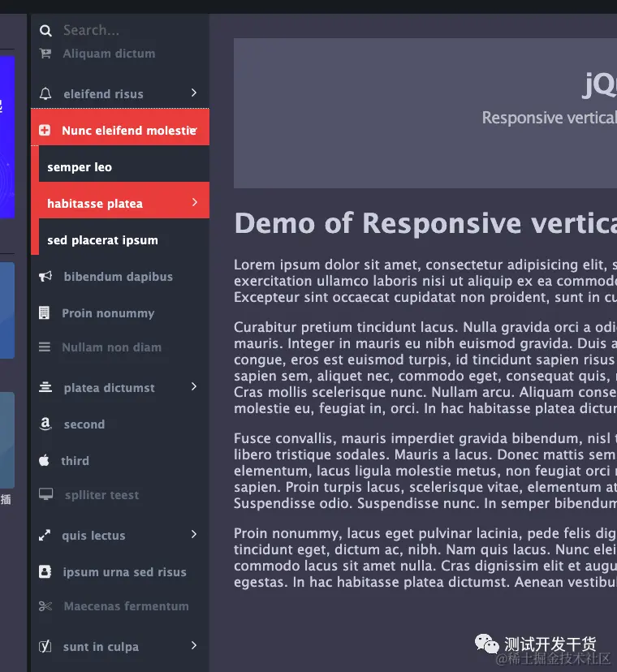Open the Aliquam dictum menu item
Screen dimensions: 617x672
point(109,54)
